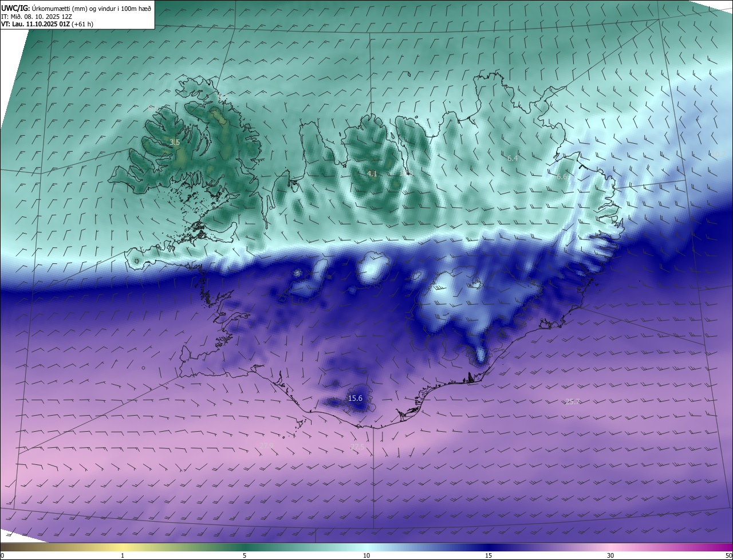
Task: Click the 3.5 value label on the Westfjords
Action: point(175,142)
